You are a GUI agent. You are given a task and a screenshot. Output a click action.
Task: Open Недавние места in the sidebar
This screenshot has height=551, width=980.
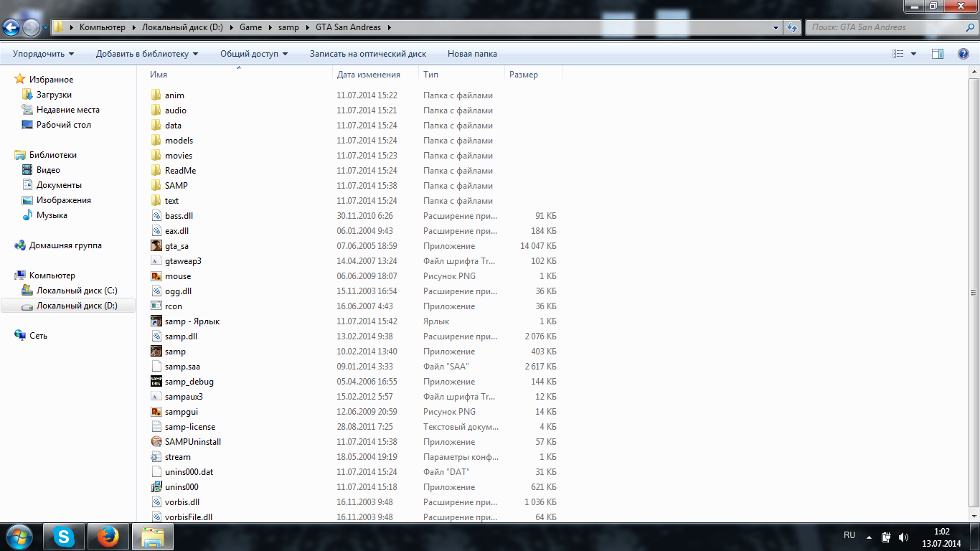68,110
